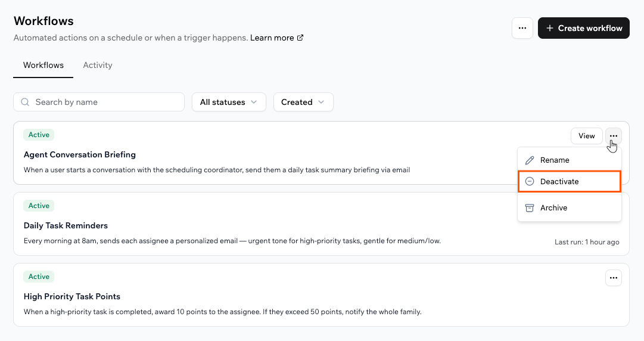
Task: Choose Deactivate from the context menu
Action: tap(570, 182)
